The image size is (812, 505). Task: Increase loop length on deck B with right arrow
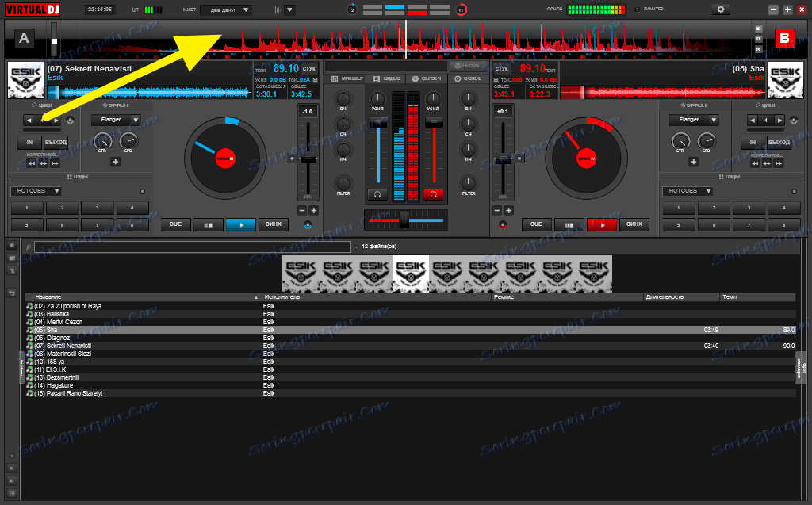tap(779, 121)
